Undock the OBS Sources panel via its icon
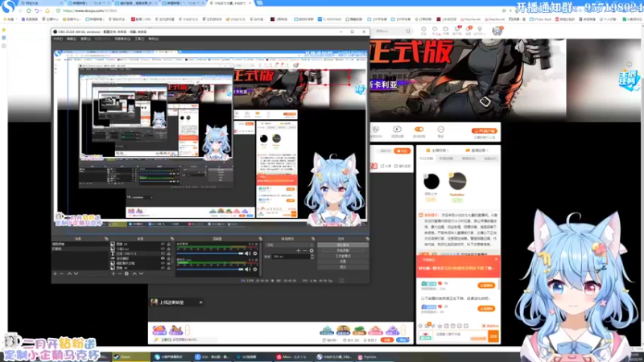 [171, 238]
